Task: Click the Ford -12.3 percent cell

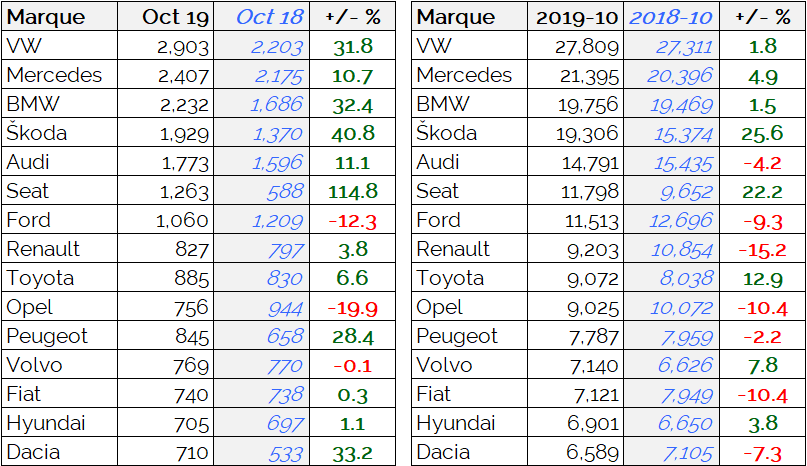Action: coord(353,220)
